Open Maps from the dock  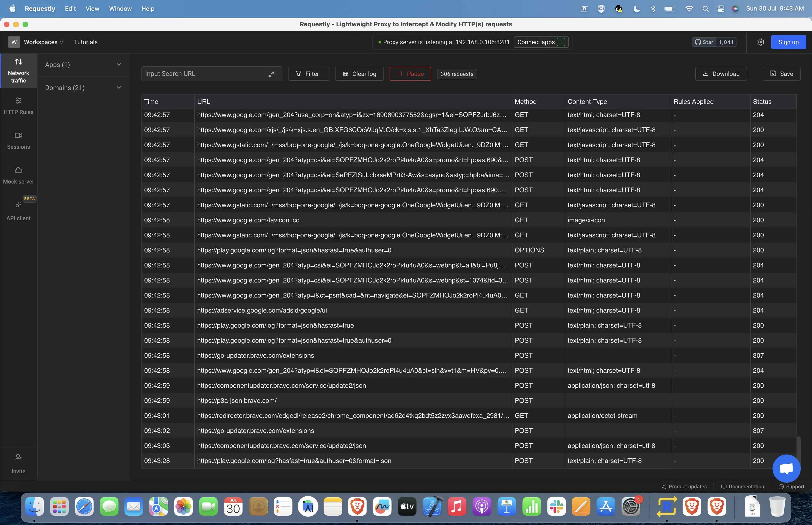(x=159, y=507)
